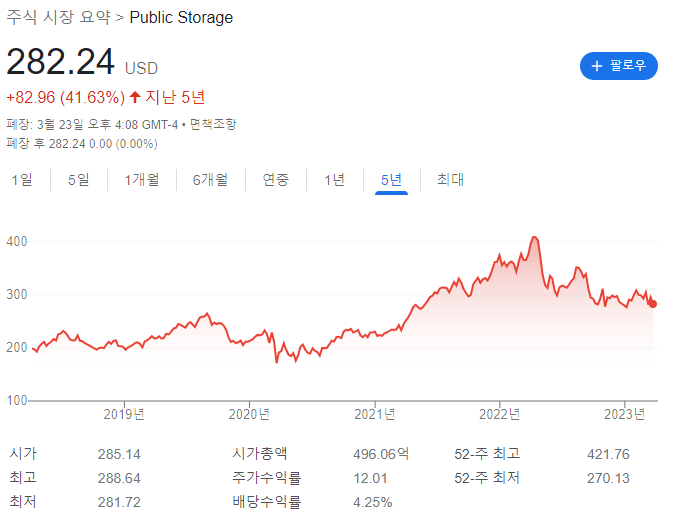674x514 pixels.
Task: Click the 팔로우 follow button
Action: (x=619, y=66)
